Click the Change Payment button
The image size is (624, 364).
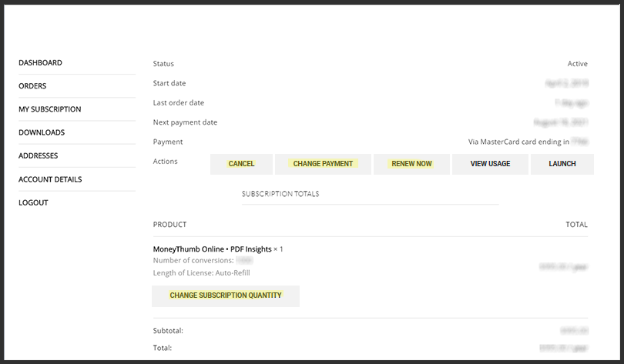(x=323, y=164)
